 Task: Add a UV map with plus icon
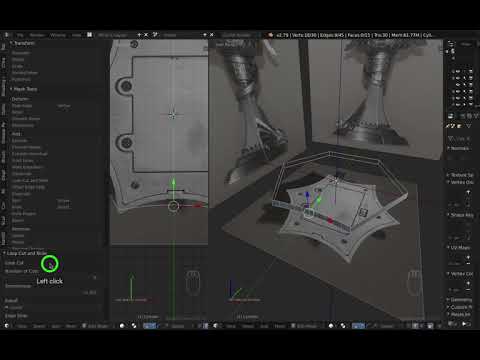(468, 257)
